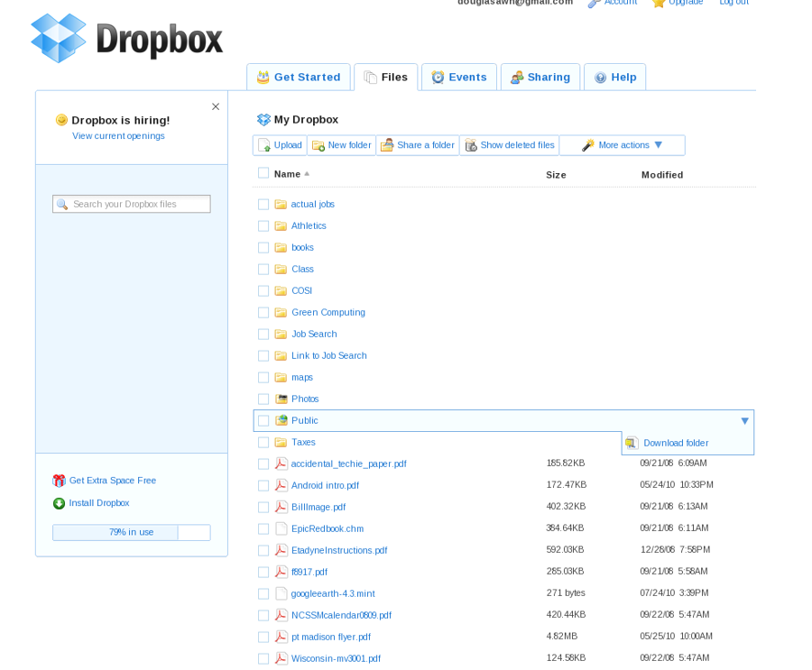812x670 pixels.
Task: Check the box for Taxes folder
Action: point(263,443)
